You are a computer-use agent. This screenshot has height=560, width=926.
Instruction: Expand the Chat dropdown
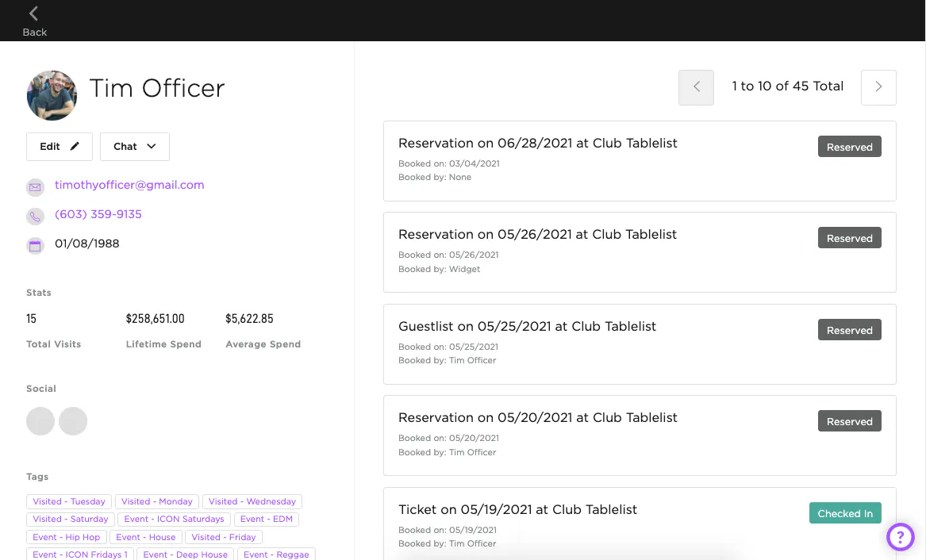pos(135,147)
